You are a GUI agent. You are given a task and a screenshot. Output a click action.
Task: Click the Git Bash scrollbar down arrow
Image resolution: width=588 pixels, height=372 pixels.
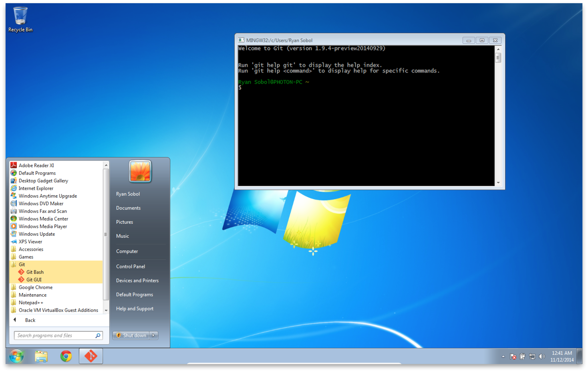tap(498, 183)
